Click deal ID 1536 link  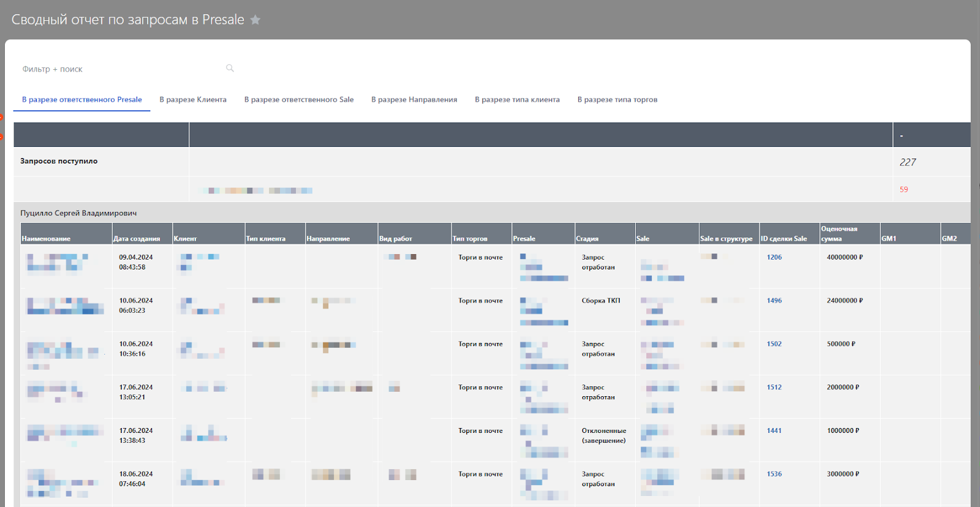pyautogui.click(x=774, y=475)
